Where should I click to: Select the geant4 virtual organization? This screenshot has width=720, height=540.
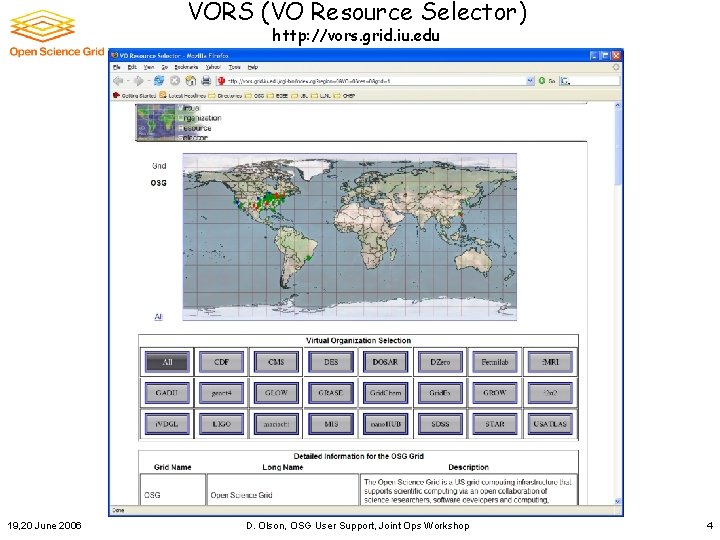pyautogui.click(x=221, y=393)
